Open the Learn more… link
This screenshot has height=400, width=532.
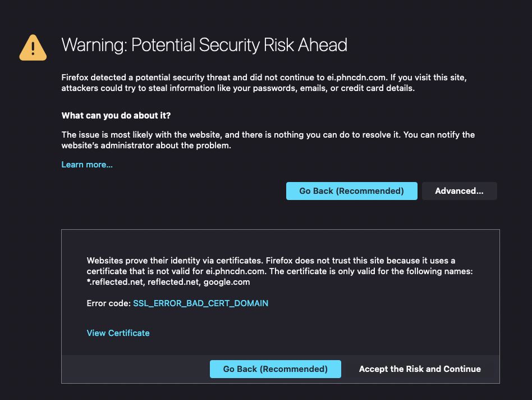pyautogui.click(x=87, y=165)
